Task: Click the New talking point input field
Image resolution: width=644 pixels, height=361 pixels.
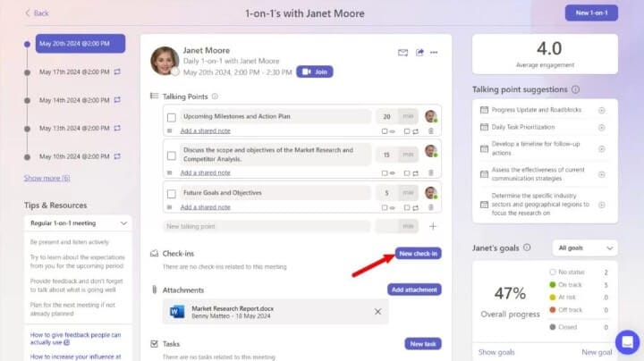Action: (x=267, y=226)
